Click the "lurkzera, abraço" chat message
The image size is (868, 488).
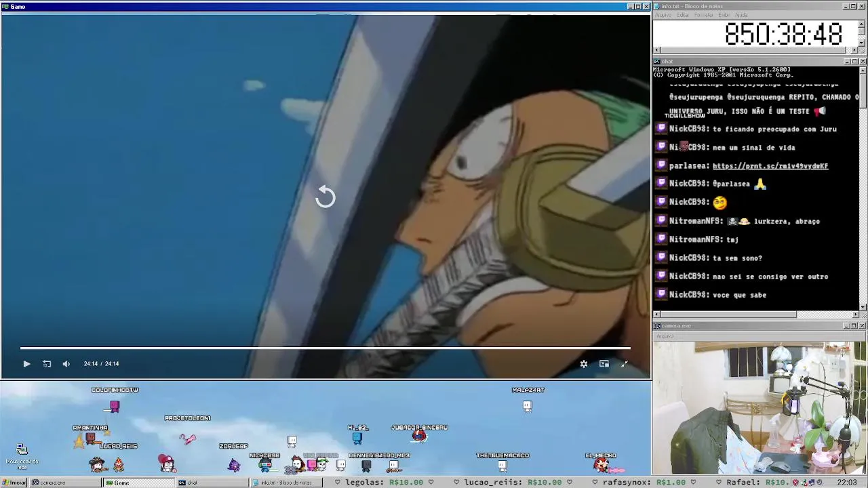(x=787, y=221)
